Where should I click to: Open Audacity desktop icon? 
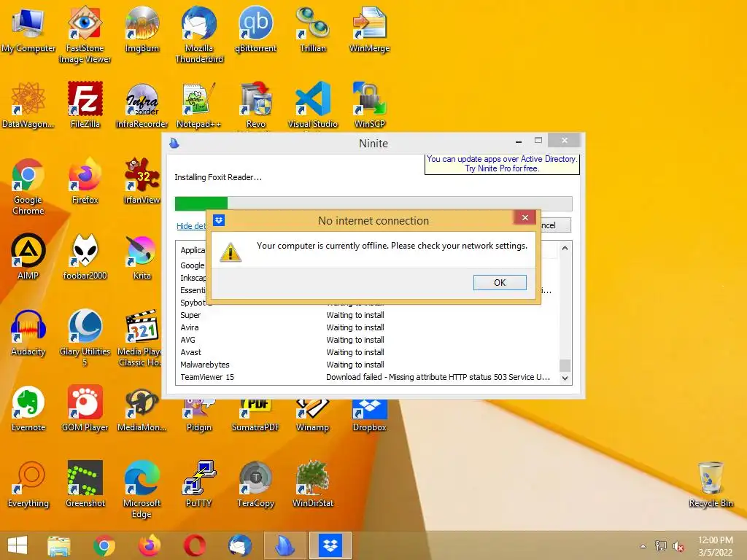(28, 333)
